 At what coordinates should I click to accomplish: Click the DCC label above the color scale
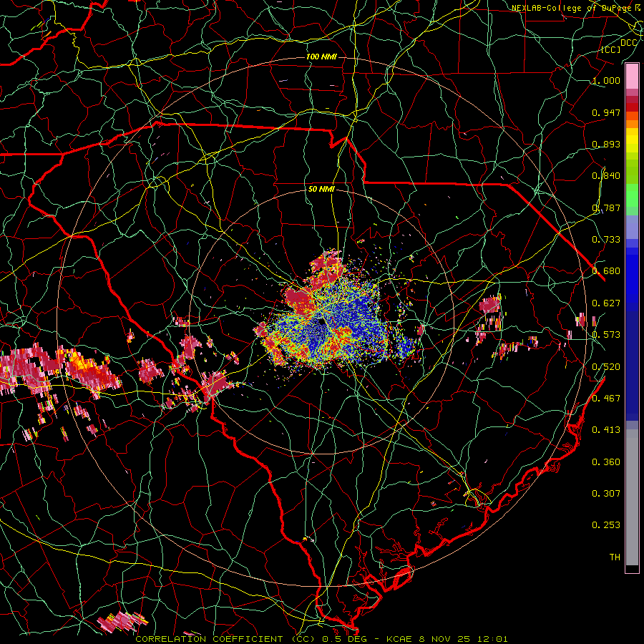point(628,43)
